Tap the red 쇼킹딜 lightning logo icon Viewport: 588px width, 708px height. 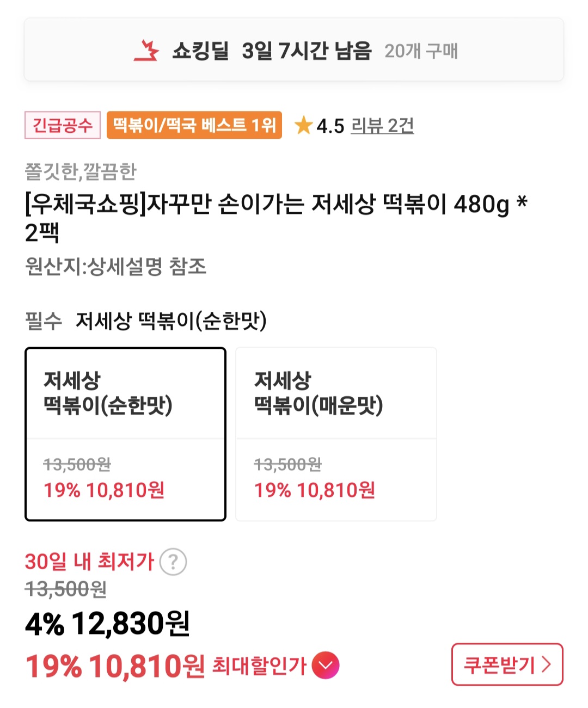click(x=146, y=51)
